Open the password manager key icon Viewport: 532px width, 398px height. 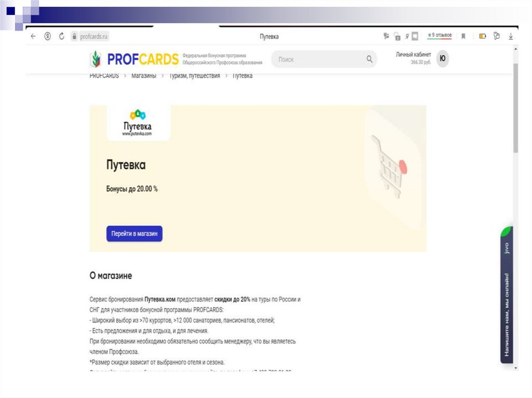(386, 36)
